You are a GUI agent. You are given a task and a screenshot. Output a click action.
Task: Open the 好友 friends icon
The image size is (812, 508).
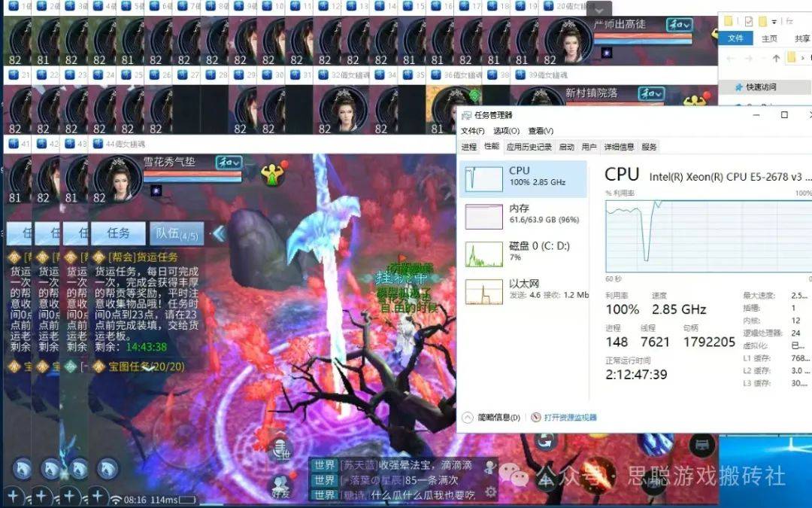(x=280, y=487)
